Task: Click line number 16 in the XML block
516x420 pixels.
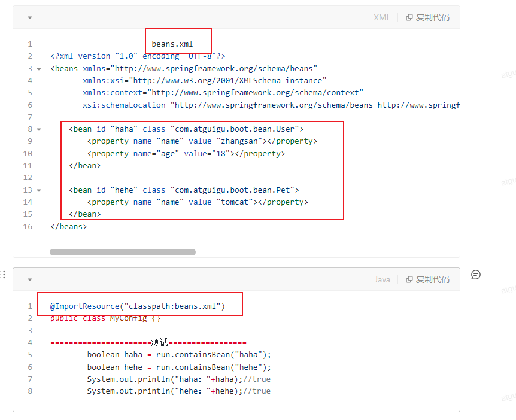Action: click(x=28, y=227)
